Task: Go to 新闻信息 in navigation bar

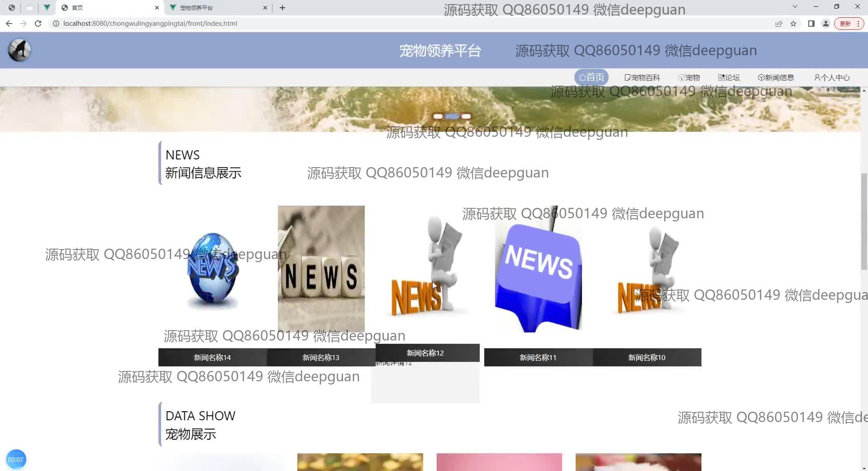Action: 776,77
